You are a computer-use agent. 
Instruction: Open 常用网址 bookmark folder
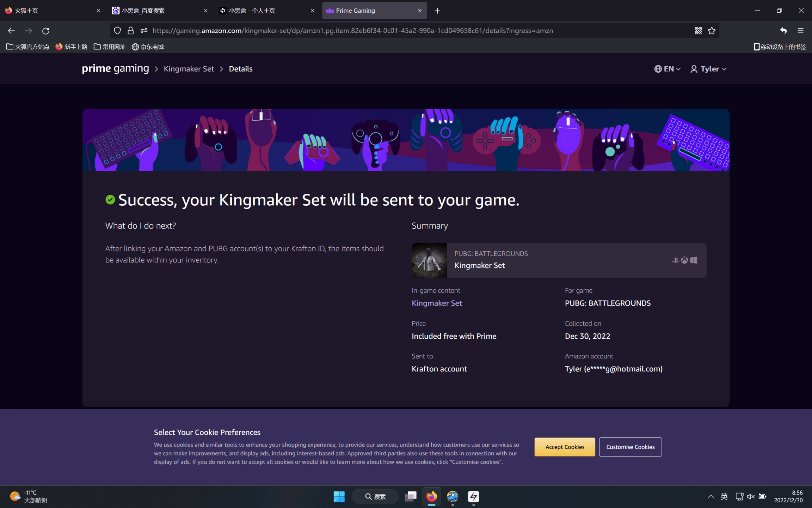[x=110, y=47]
